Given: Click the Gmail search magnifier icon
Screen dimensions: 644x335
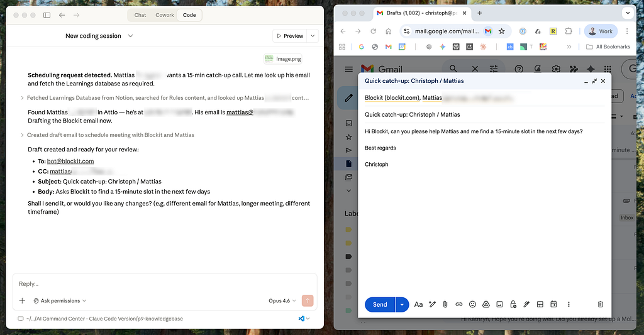Looking at the screenshot, I should click(453, 69).
